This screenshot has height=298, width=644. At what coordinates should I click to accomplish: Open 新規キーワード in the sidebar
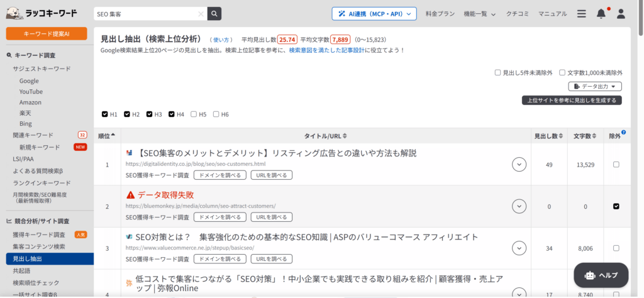[40, 147]
